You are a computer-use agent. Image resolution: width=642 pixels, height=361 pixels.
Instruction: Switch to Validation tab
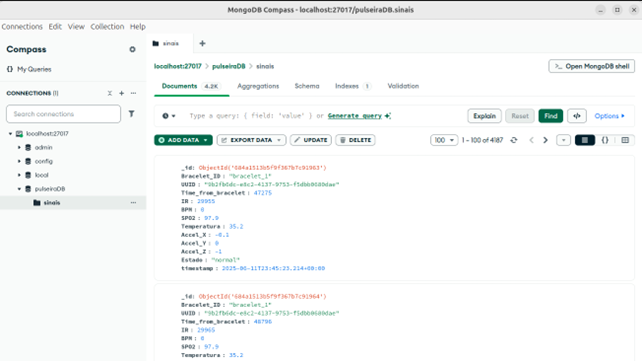pyautogui.click(x=403, y=86)
